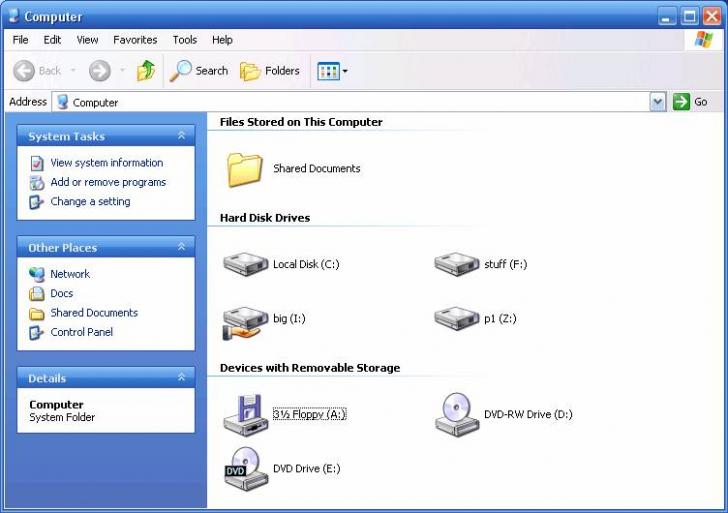This screenshot has height=513, width=728.
Task: Click the Up folder toolbar icon
Action: tap(146, 71)
